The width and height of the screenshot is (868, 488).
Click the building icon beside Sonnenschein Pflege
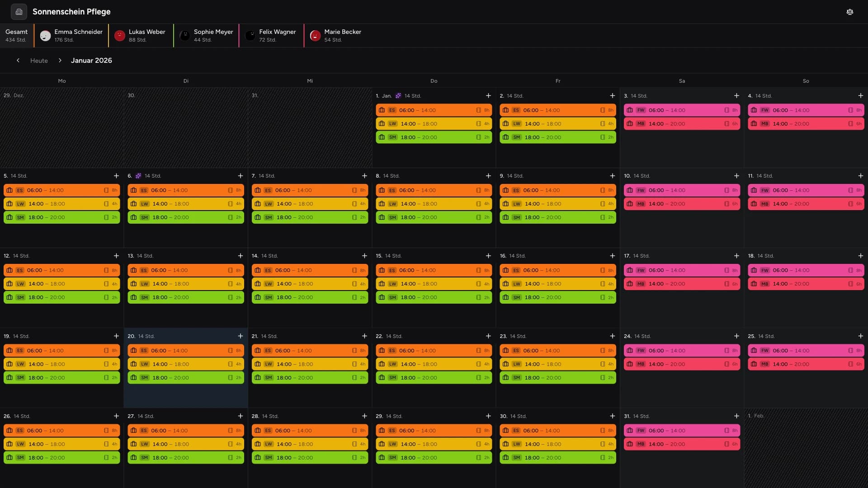[19, 12]
